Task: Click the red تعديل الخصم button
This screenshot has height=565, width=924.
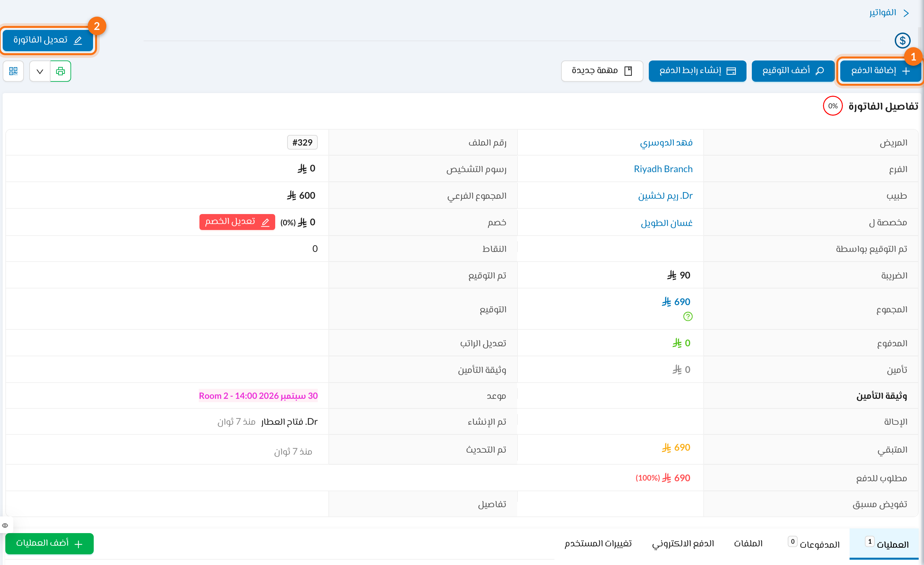Action: click(x=237, y=222)
